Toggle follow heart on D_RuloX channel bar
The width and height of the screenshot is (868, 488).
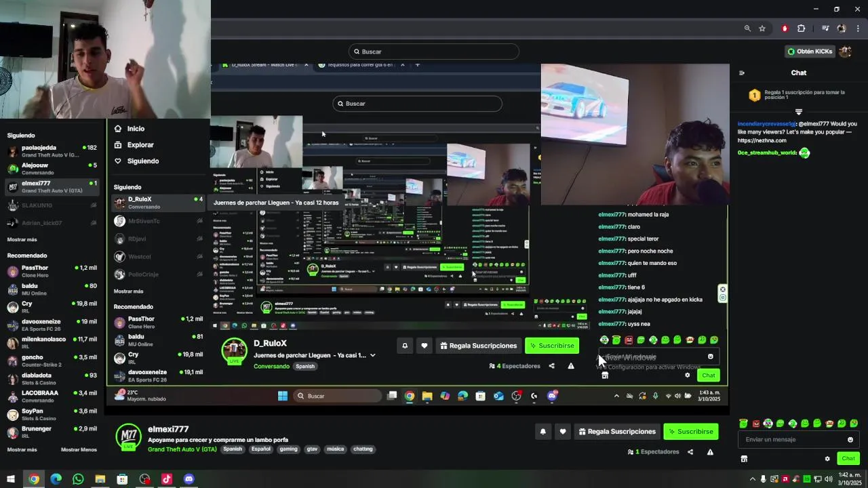coord(425,346)
